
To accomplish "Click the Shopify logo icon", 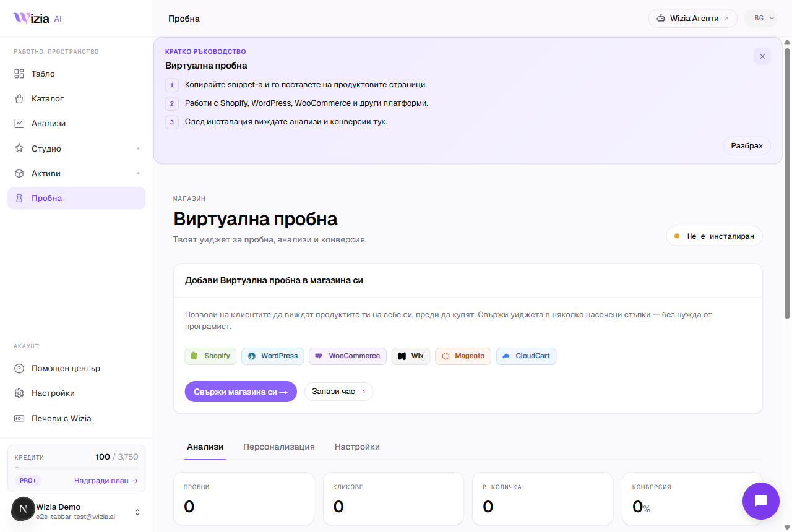I will pyautogui.click(x=194, y=356).
